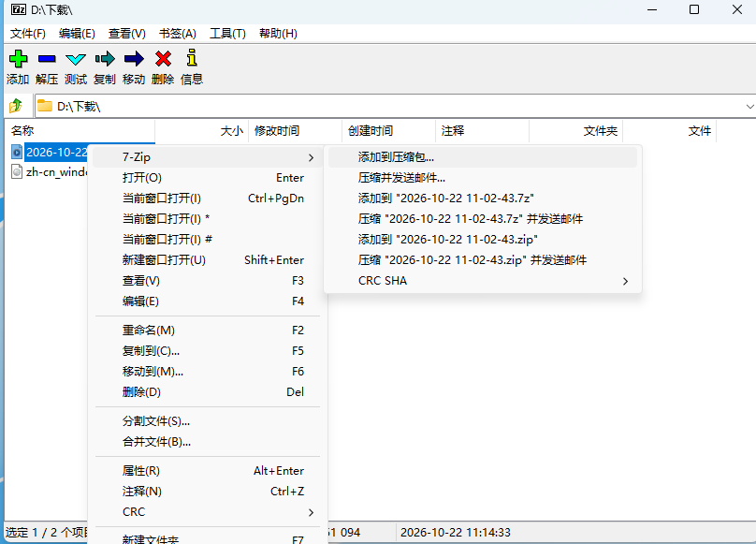Click the Test (测试) checkmark icon
756x544 pixels.
point(76,59)
